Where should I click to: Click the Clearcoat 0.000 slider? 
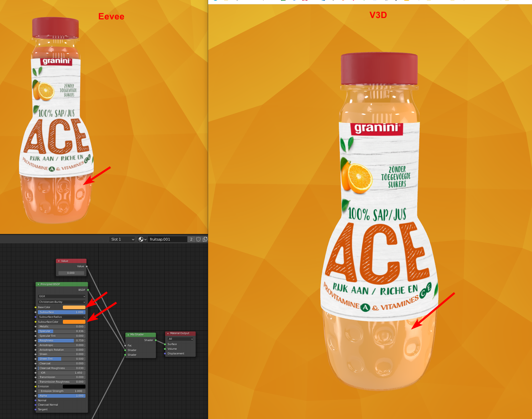[x=62, y=363]
